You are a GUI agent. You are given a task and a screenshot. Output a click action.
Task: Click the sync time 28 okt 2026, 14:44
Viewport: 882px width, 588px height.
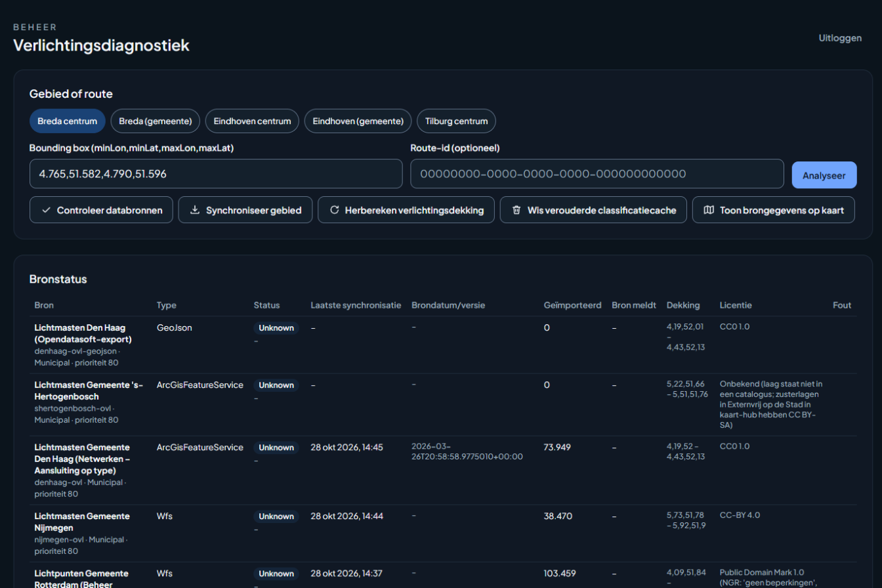click(x=347, y=516)
